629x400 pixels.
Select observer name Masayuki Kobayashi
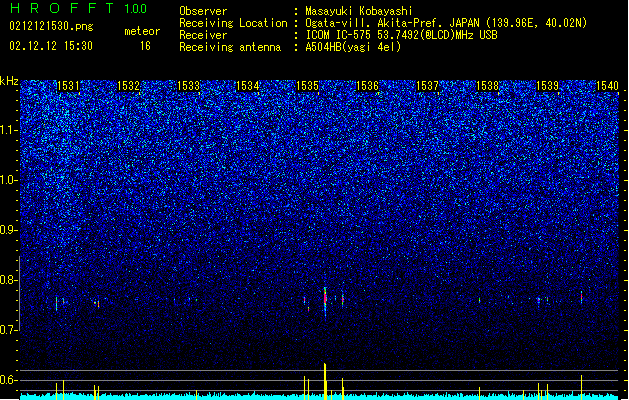tap(359, 11)
